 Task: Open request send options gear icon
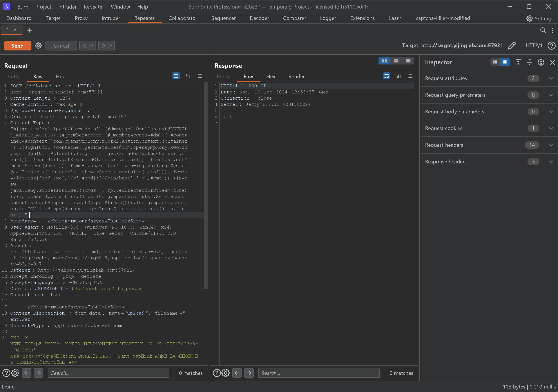38,46
